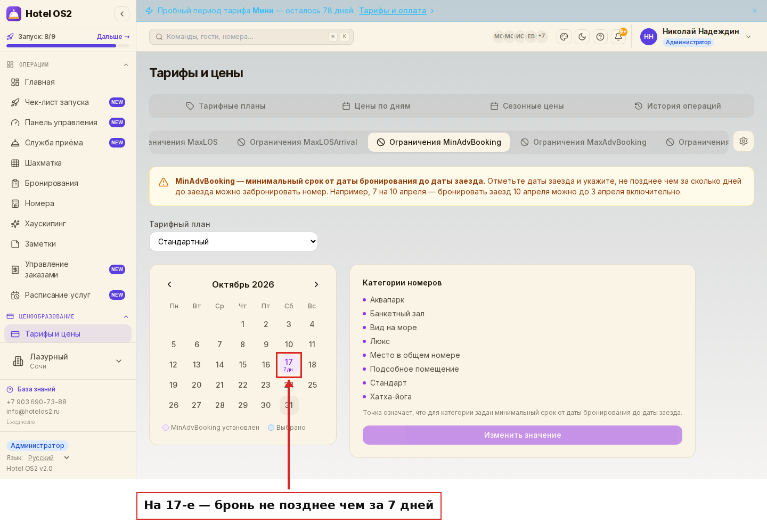Open Шахматка in the sidebar
Image resolution: width=767 pixels, height=532 pixels.
tap(68, 163)
